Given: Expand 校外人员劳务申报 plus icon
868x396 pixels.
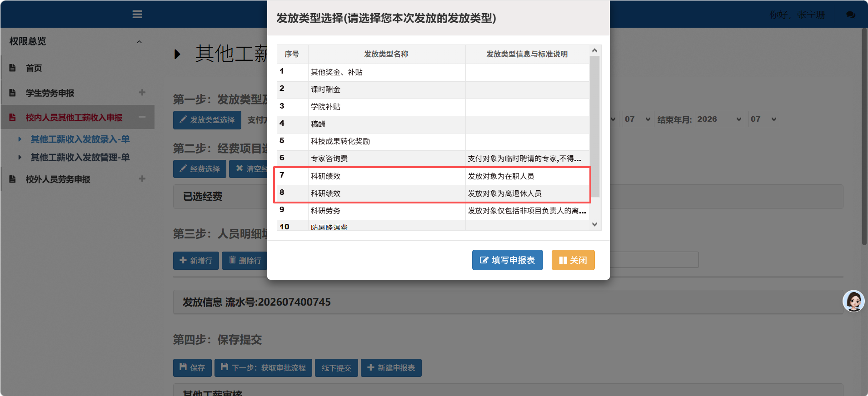Looking at the screenshot, I should click(142, 179).
